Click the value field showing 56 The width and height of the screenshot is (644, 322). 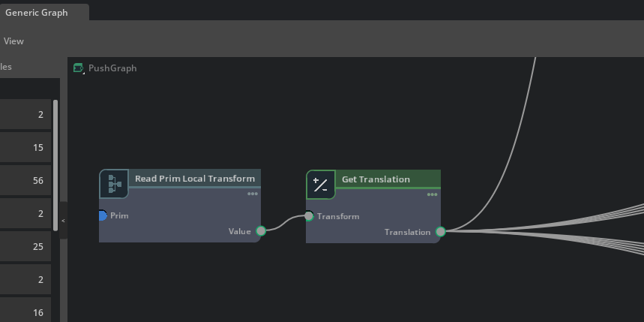pyautogui.click(x=25, y=181)
